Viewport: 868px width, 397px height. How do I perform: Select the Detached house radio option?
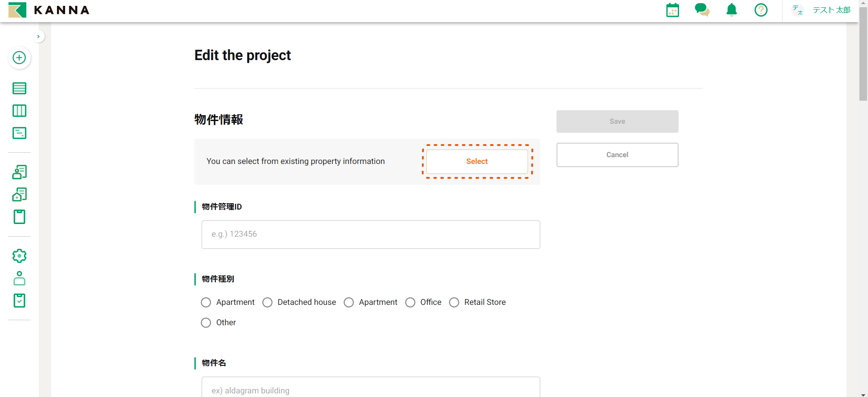(268, 303)
